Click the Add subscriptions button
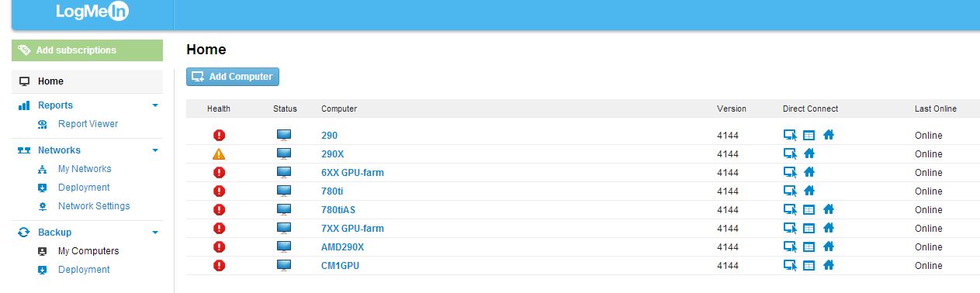 (88, 50)
